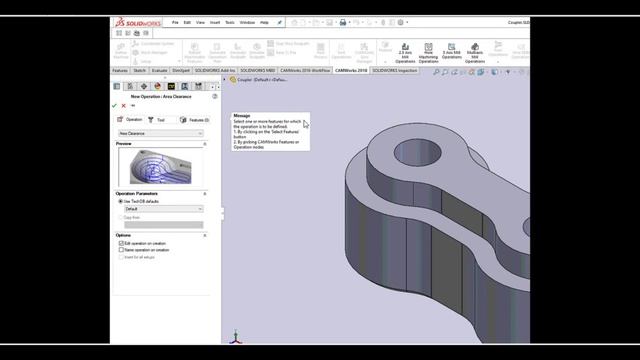Click Hole Machining Operations
The height and width of the screenshot is (360, 640).
tap(428, 53)
